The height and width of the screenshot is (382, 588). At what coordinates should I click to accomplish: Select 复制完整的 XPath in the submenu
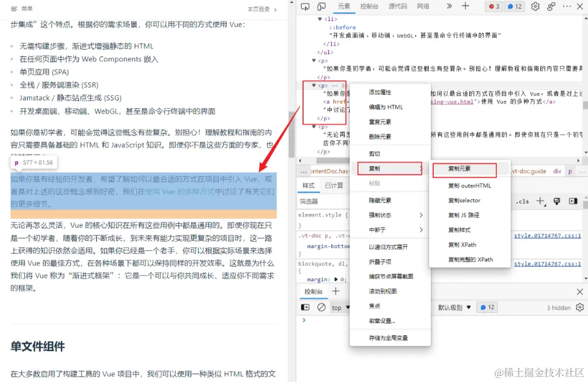coord(470,259)
